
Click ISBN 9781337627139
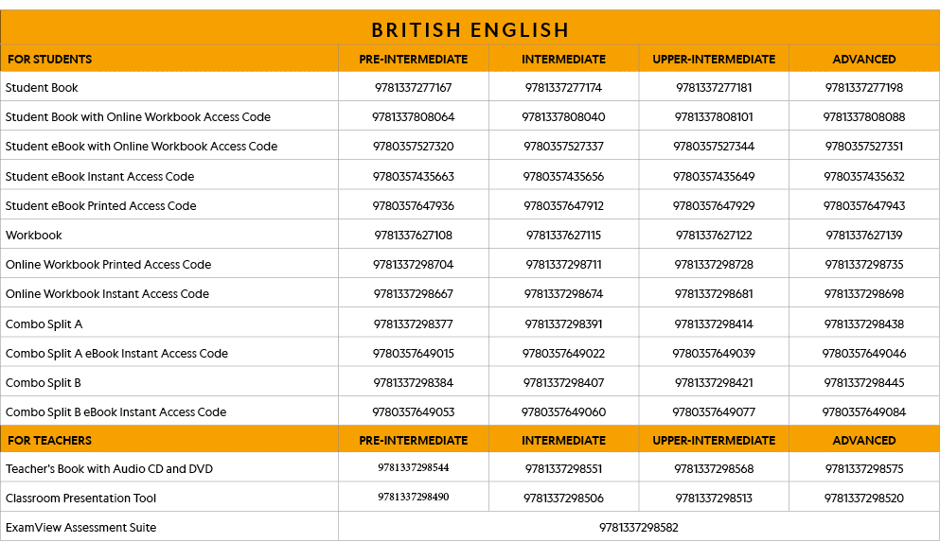click(863, 236)
